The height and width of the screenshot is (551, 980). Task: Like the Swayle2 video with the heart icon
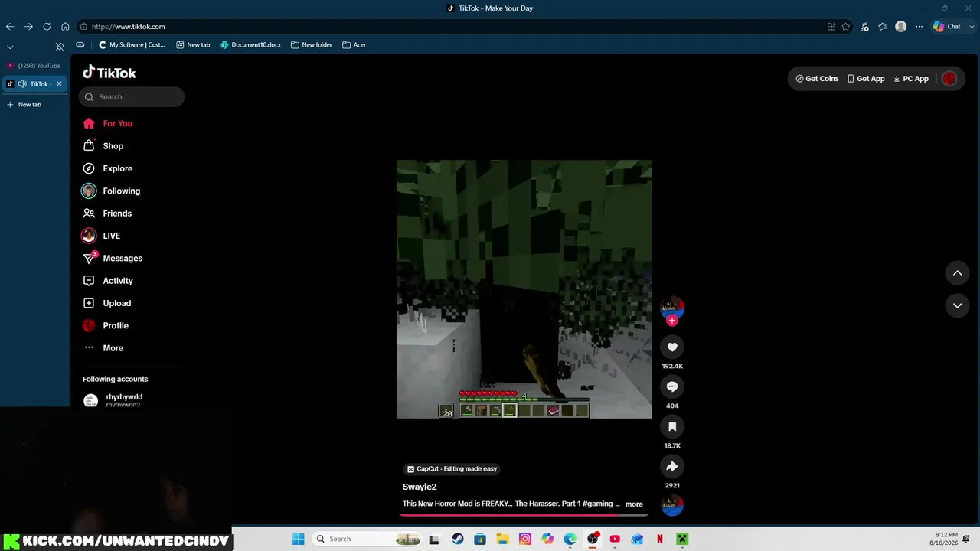point(672,347)
